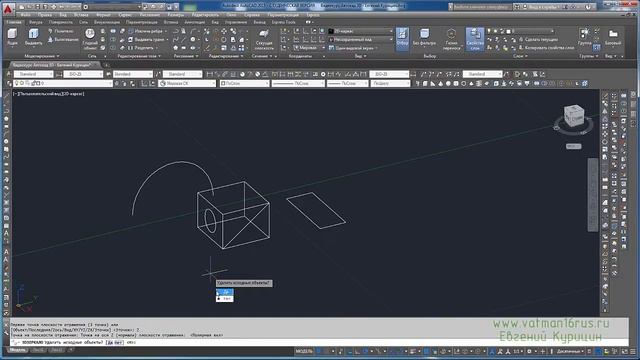Expand the Моделирование panel
This screenshot has width=640, height=360.
coord(42,56)
